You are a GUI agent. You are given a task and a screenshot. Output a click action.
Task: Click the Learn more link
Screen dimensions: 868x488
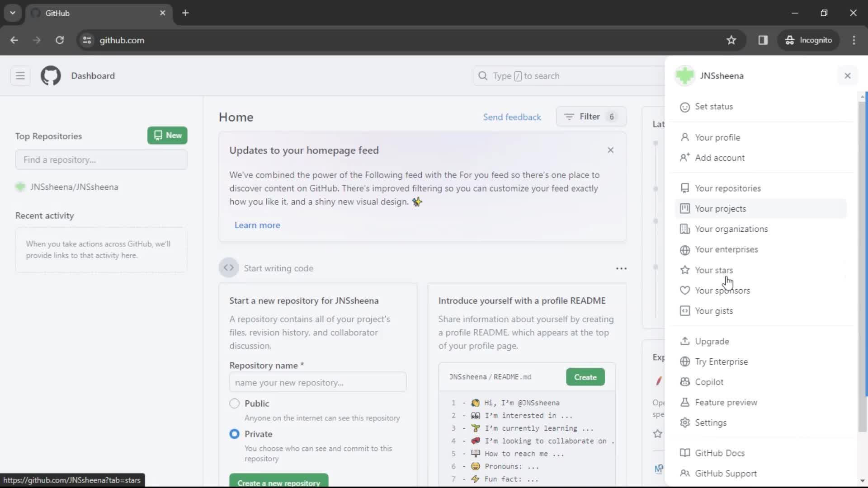257,225
